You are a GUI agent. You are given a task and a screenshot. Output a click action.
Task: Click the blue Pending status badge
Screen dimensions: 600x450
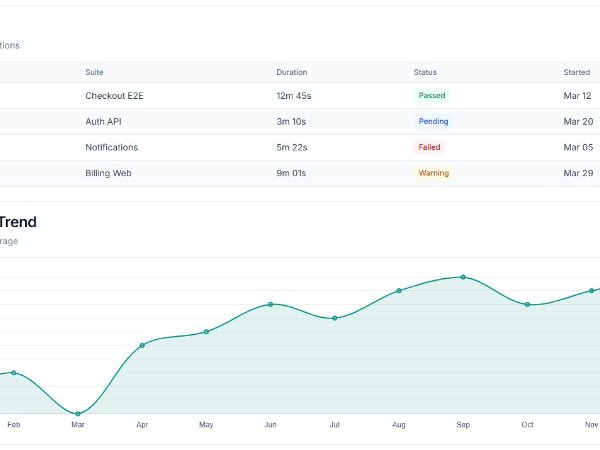coord(433,121)
